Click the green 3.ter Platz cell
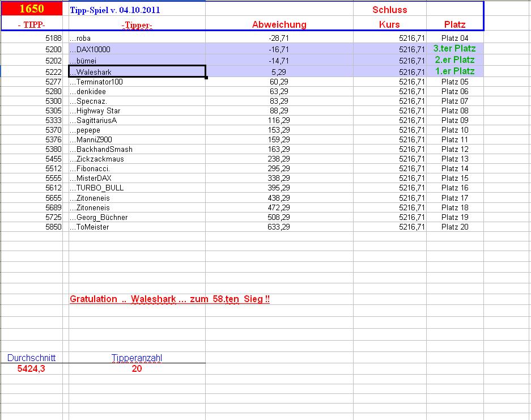 (x=455, y=48)
